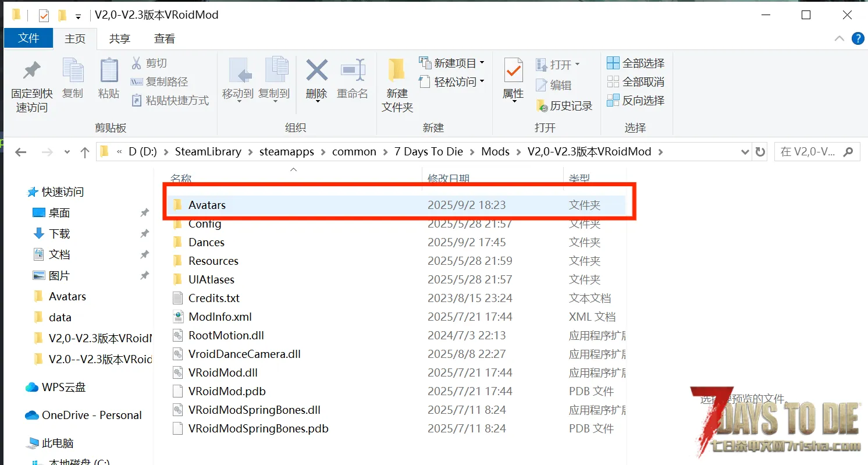Screen dimensions: 868x465
Task: Switch to the 共享 tab
Action: tap(120, 38)
